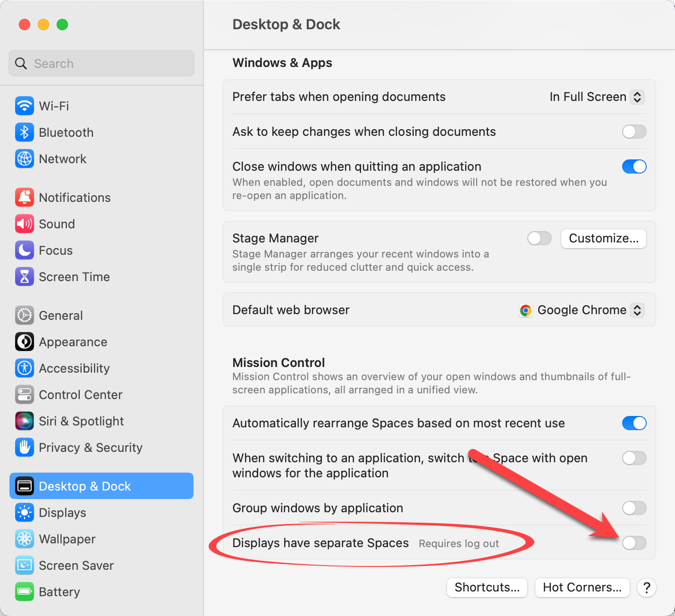Go to Appearance settings pane
675x616 pixels.
tap(73, 342)
